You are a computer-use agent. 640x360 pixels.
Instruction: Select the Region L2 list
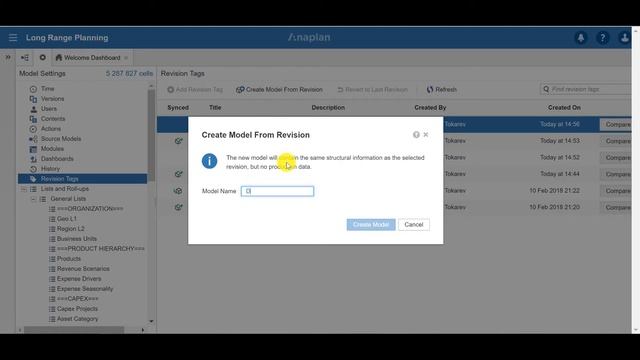pyautogui.click(x=71, y=229)
